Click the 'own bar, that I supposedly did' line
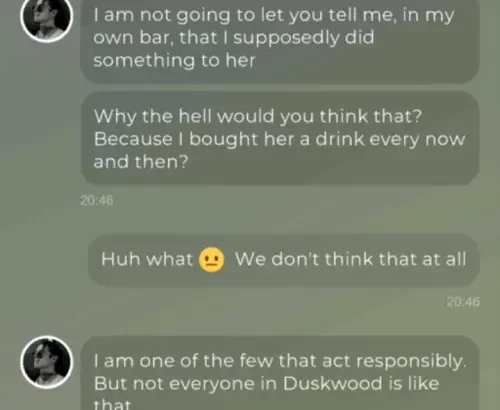 click(234, 37)
